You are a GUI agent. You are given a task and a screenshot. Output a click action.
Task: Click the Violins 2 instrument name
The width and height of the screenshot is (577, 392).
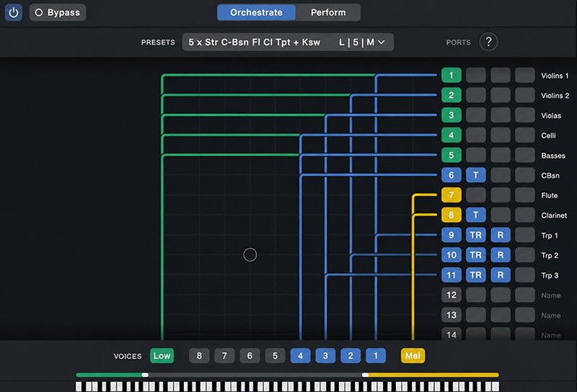point(555,96)
